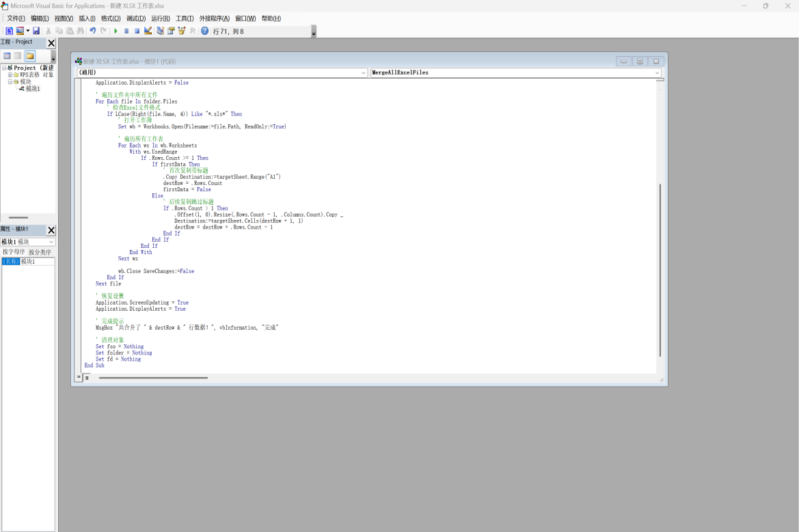Open the Project panel toolbar overflow arrow
Viewport: 799px width, 532px height.
tap(53, 57)
